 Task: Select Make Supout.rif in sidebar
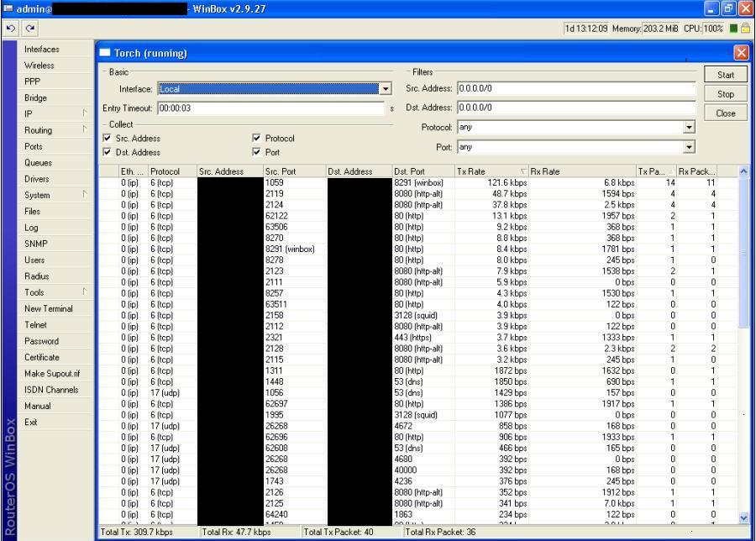tap(55, 374)
